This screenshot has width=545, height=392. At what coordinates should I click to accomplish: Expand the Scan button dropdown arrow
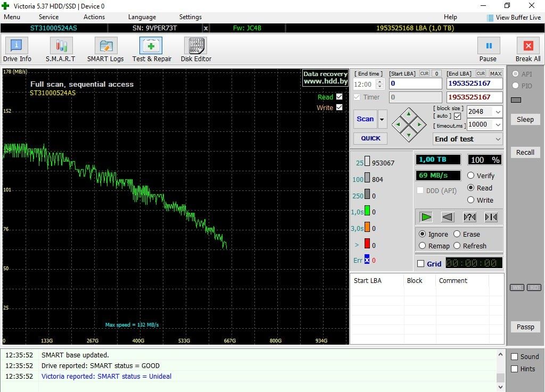coord(382,119)
